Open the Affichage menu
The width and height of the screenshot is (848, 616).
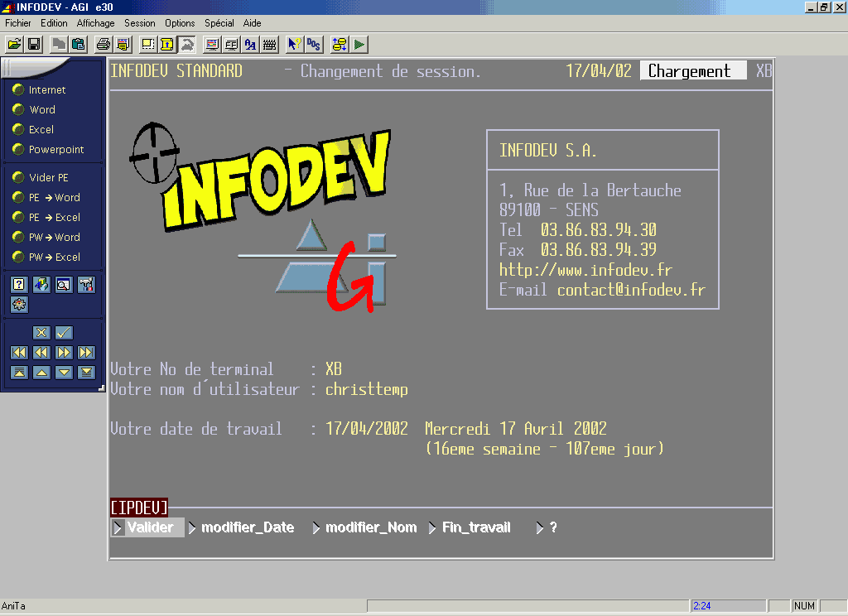pyautogui.click(x=96, y=23)
